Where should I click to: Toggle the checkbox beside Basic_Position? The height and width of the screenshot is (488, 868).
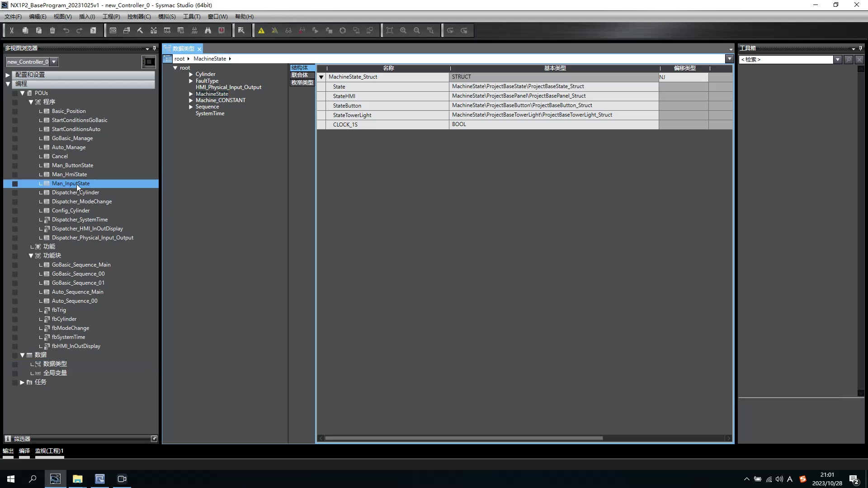[15, 112]
